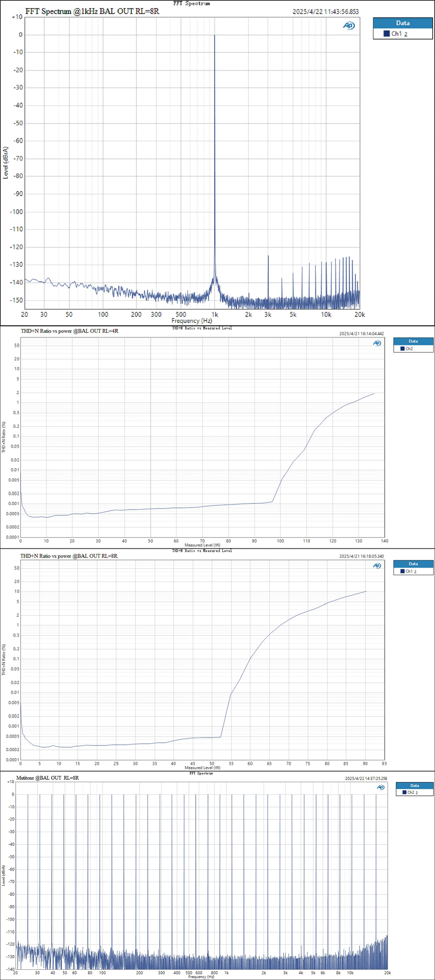Click the 'Level (dBrA)' axis label on top graph
The height and width of the screenshot is (980, 435).
(x=5, y=163)
